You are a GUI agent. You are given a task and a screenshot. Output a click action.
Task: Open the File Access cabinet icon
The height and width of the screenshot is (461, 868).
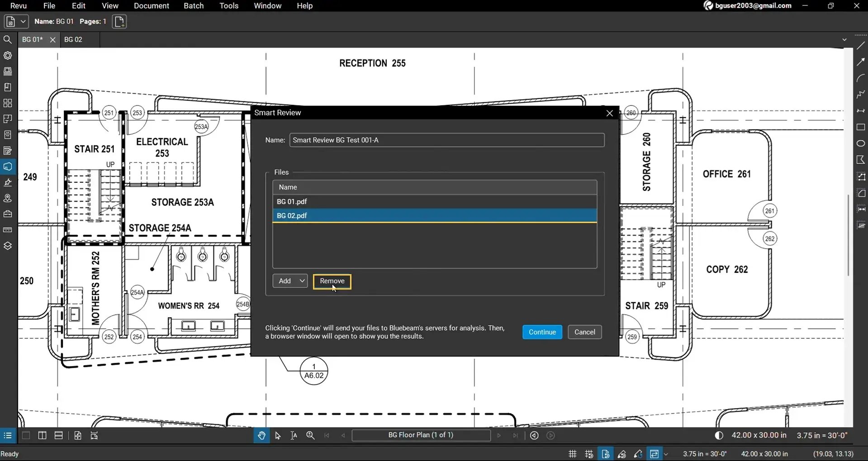tap(7, 135)
